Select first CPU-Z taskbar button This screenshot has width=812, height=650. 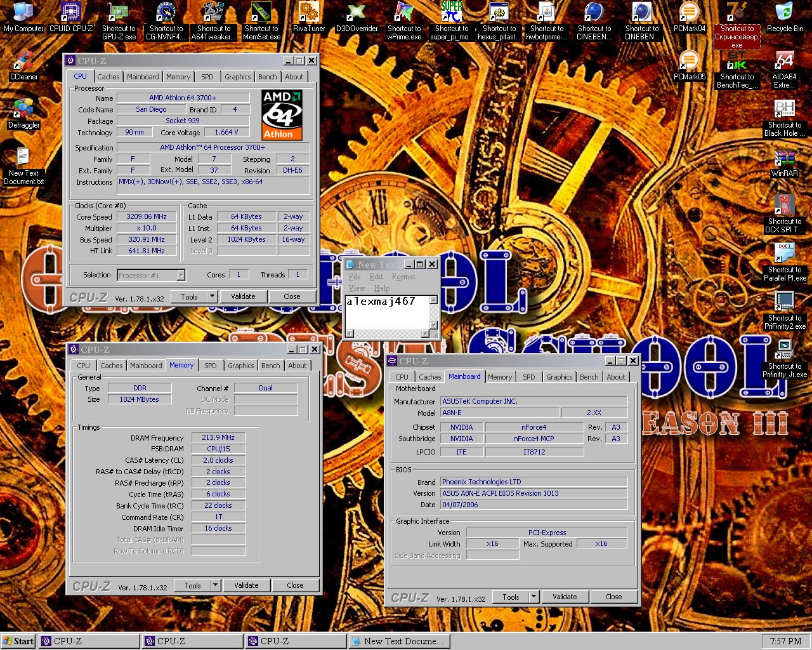[x=89, y=641]
